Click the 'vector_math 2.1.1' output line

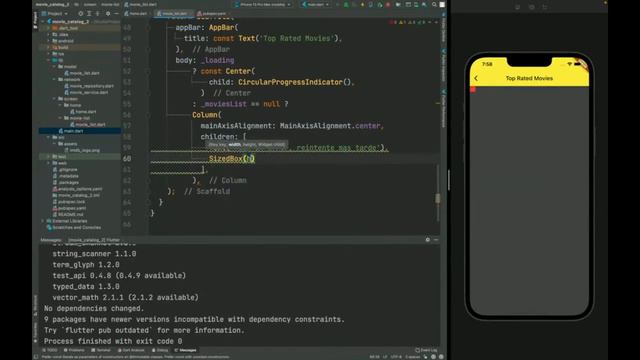coord(125,298)
